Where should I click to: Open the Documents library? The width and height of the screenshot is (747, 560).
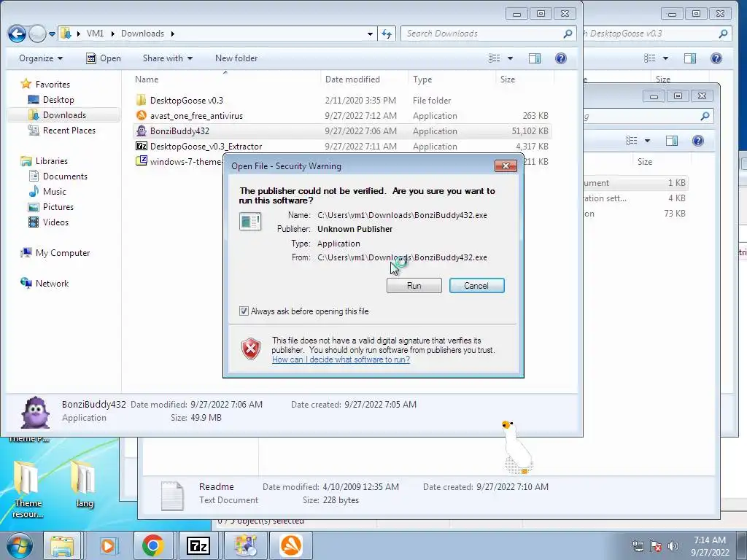coord(65,176)
